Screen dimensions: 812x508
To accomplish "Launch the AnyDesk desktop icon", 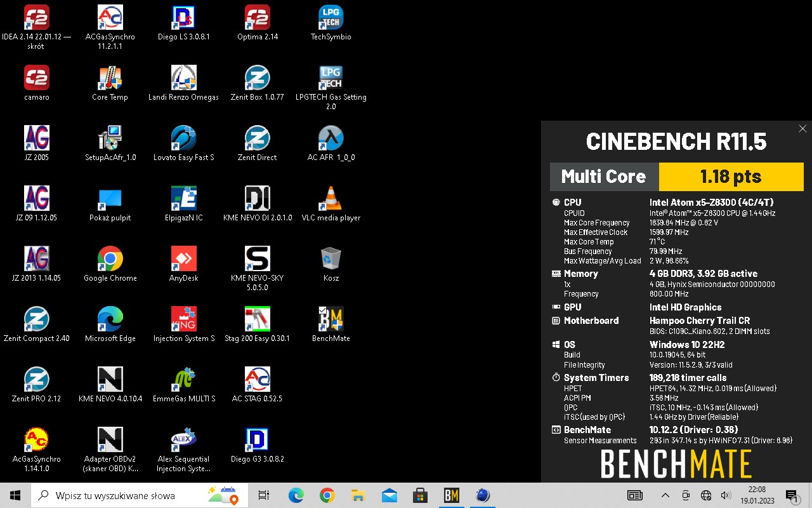I will (x=183, y=259).
